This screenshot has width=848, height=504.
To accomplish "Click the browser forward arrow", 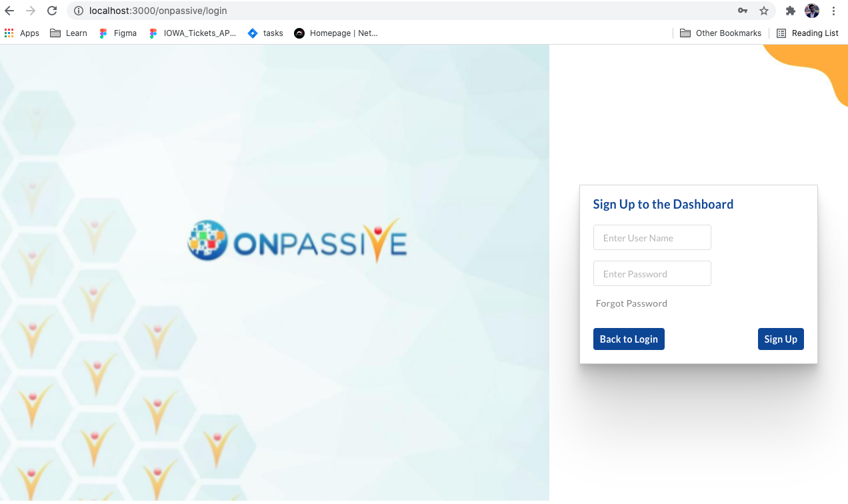I will pos(31,11).
